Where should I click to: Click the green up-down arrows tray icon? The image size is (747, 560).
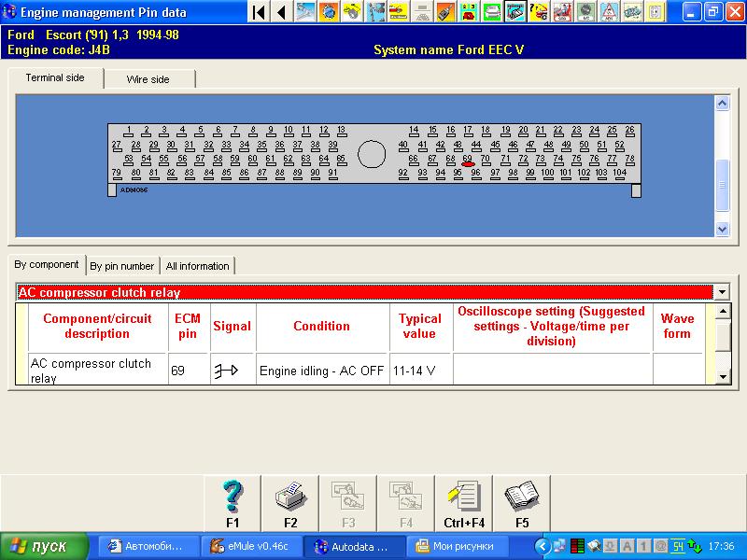695,546
